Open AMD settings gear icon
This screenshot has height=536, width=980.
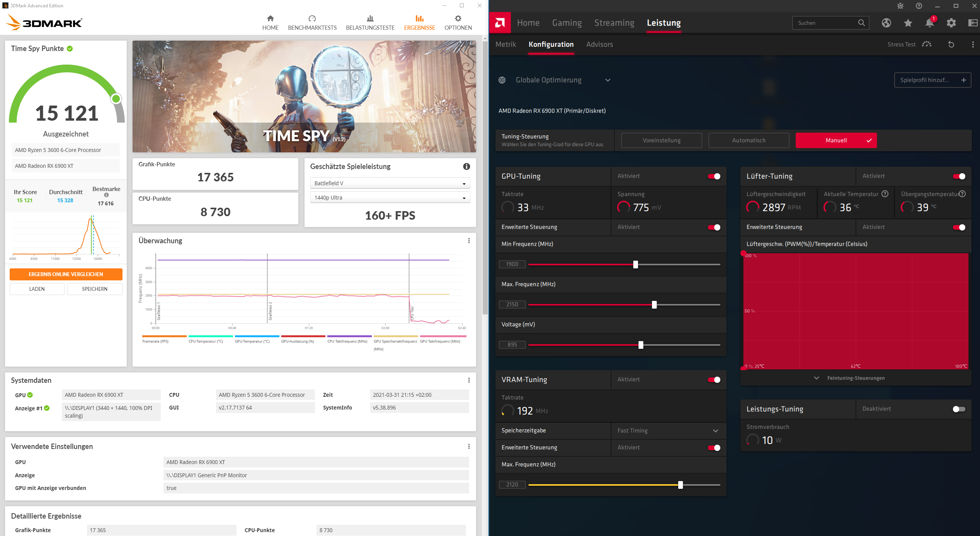[951, 23]
